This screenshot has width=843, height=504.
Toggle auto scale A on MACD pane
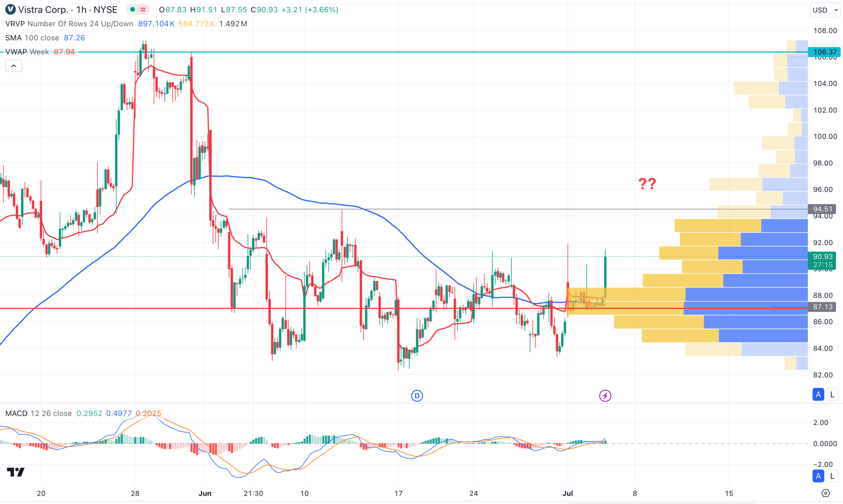818,476
